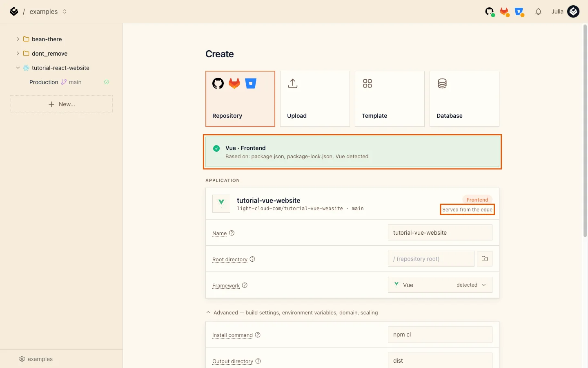Click the green status check next to Production

coord(107,82)
